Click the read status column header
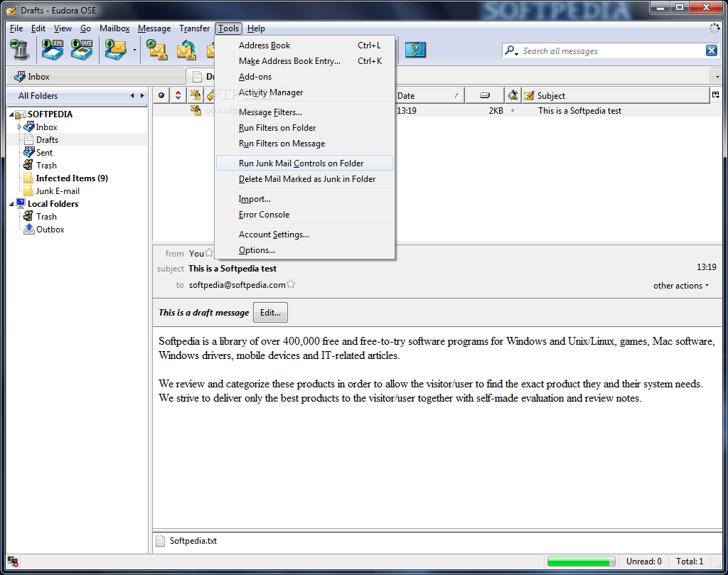Image resolution: width=728 pixels, height=575 pixels. click(161, 95)
